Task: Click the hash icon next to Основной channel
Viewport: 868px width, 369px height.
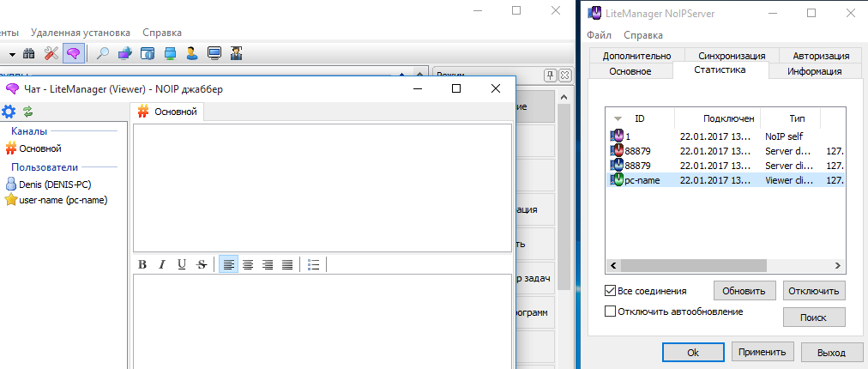Action: (10, 148)
